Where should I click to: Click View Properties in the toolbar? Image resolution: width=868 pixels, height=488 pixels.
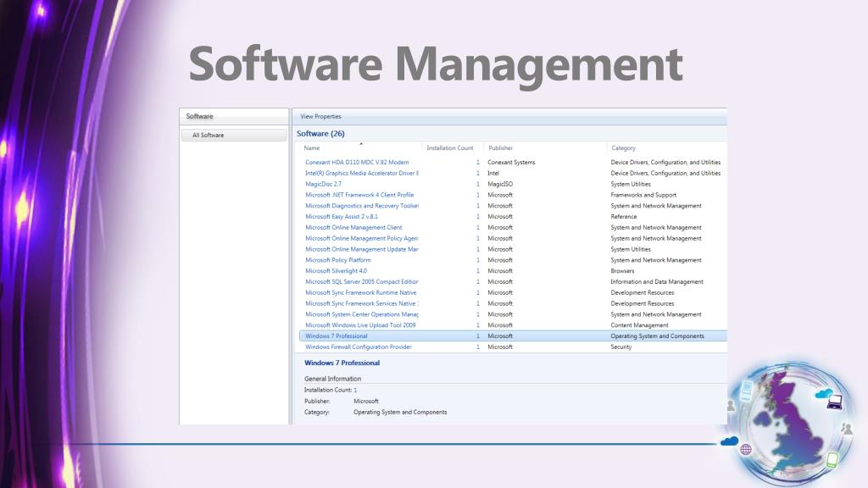[320, 117]
